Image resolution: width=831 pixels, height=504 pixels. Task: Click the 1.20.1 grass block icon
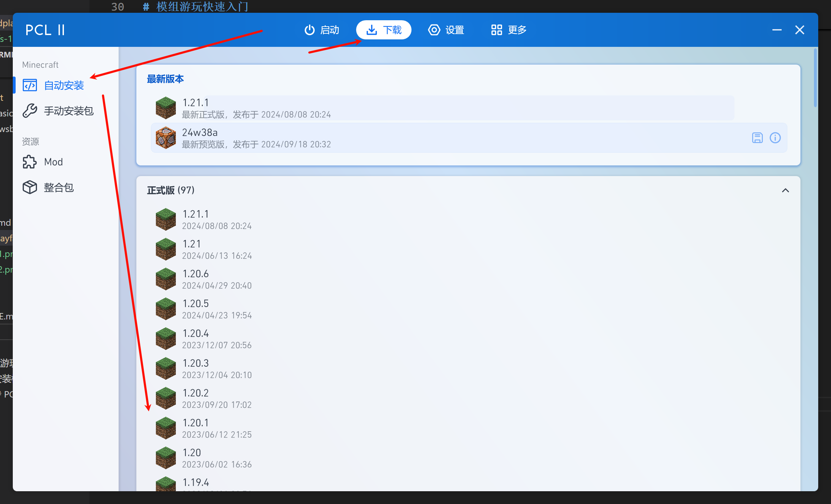pos(166,428)
